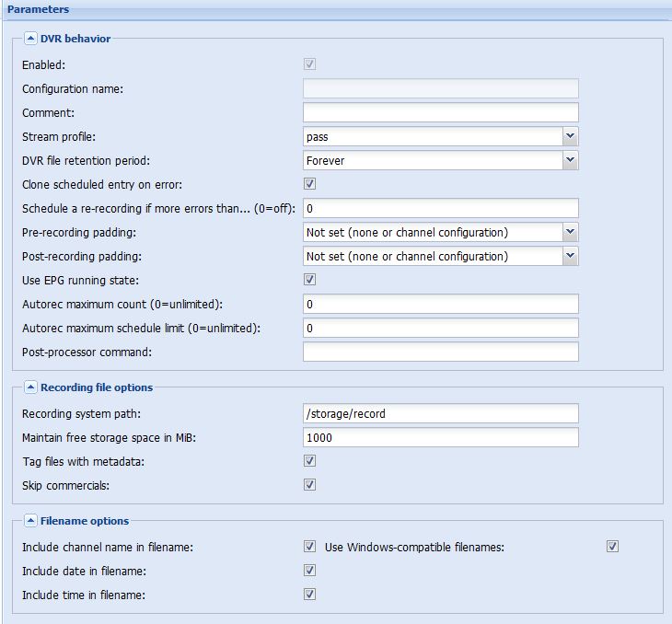Collapse the DVR behavior section
Screen dimensions: 672x624
coord(30,39)
